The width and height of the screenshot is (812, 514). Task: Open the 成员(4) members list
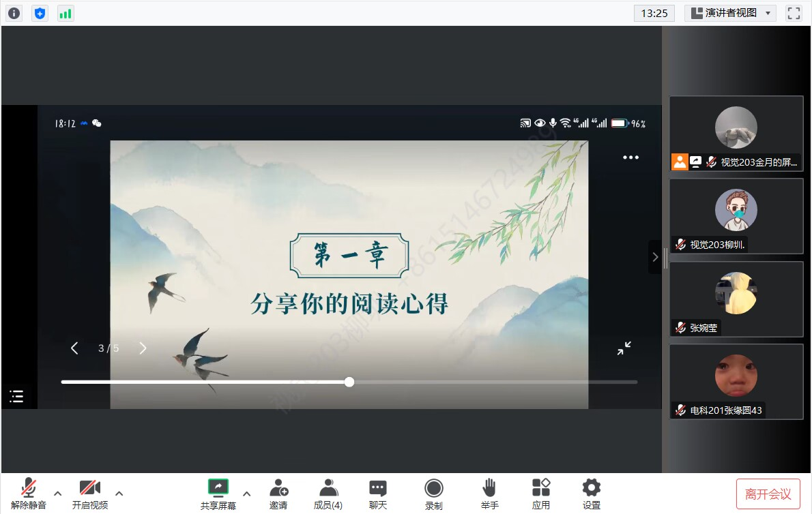[328, 494]
